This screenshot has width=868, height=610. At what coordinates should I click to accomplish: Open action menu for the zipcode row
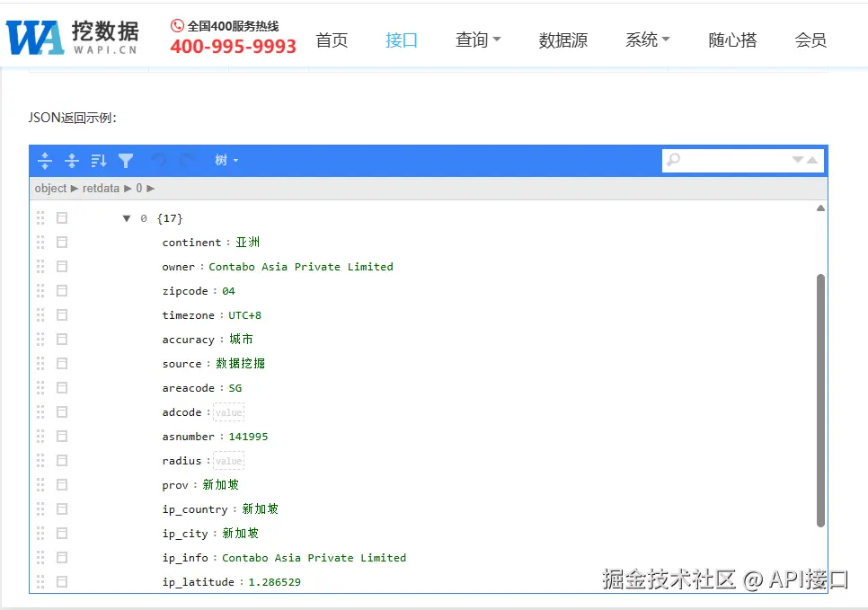click(62, 291)
